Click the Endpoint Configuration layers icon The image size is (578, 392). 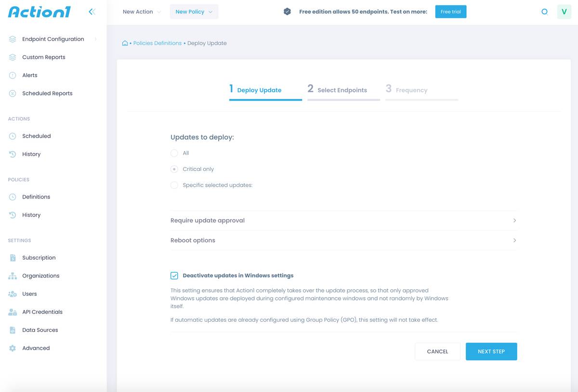[13, 39]
